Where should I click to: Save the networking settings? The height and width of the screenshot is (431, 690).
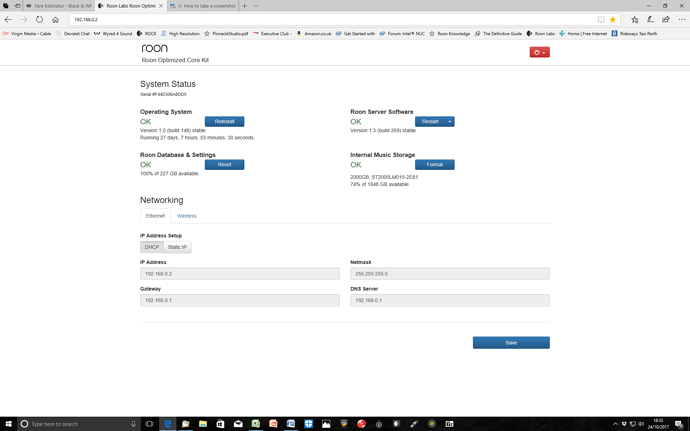click(511, 343)
